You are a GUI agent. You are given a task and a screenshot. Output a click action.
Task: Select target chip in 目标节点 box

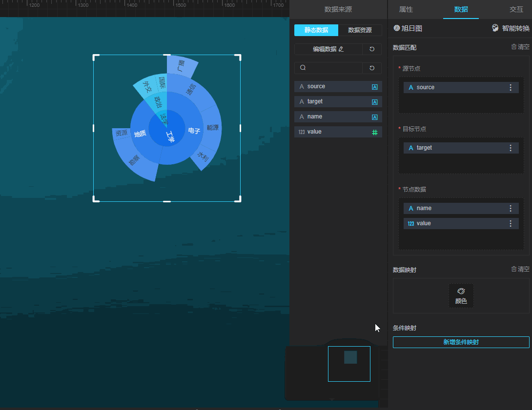[x=461, y=148]
